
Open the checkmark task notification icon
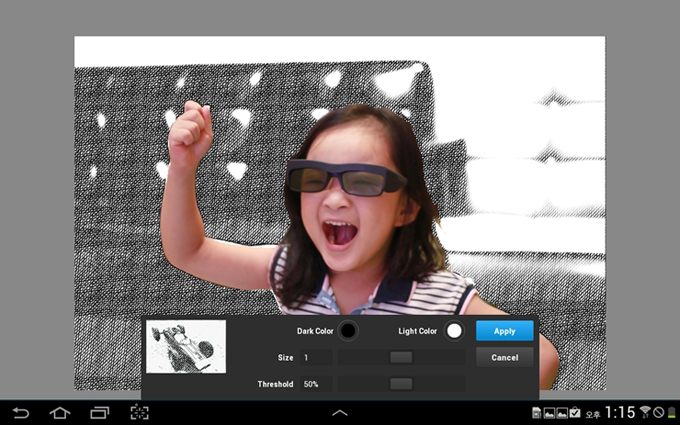tap(575, 412)
